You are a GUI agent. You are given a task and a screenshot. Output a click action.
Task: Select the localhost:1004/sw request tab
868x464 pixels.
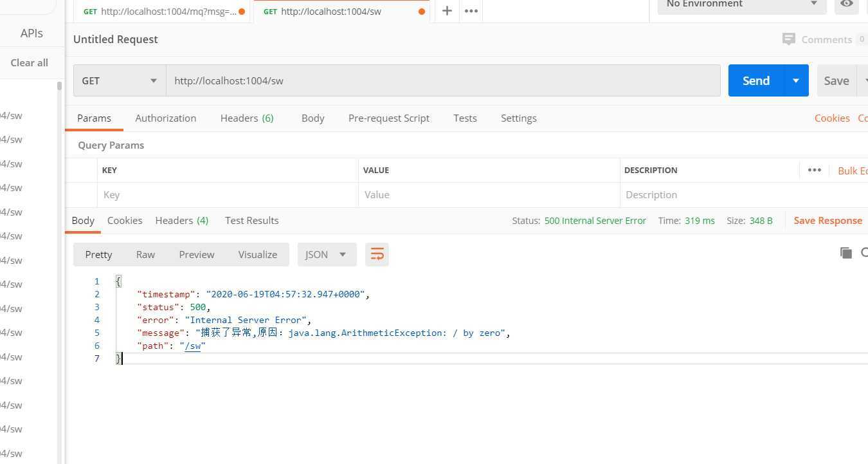click(x=342, y=12)
